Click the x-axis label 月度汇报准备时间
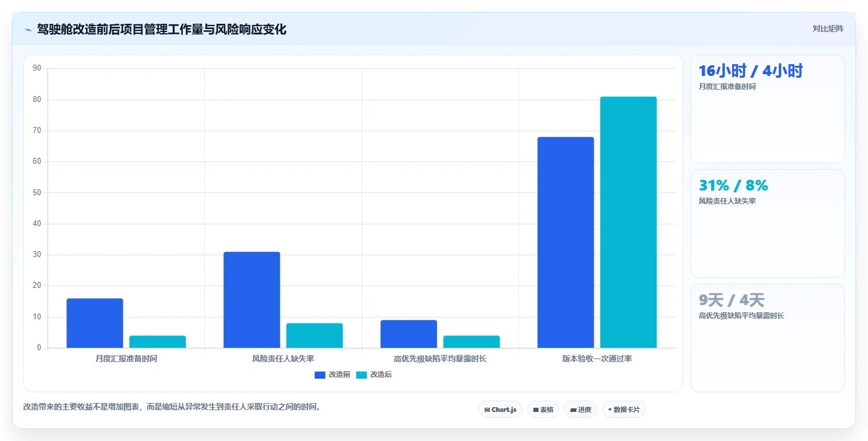The image size is (868, 441). 126,358
